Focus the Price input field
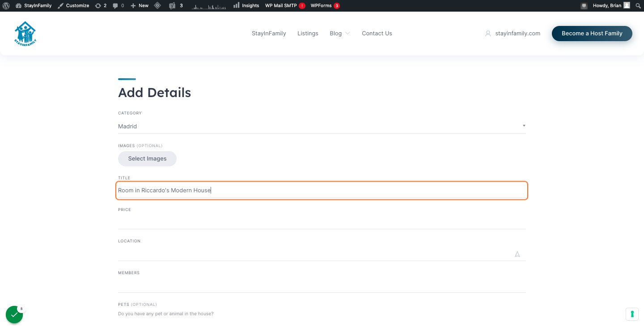644x326 pixels. pyautogui.click(x=322, y=222)
